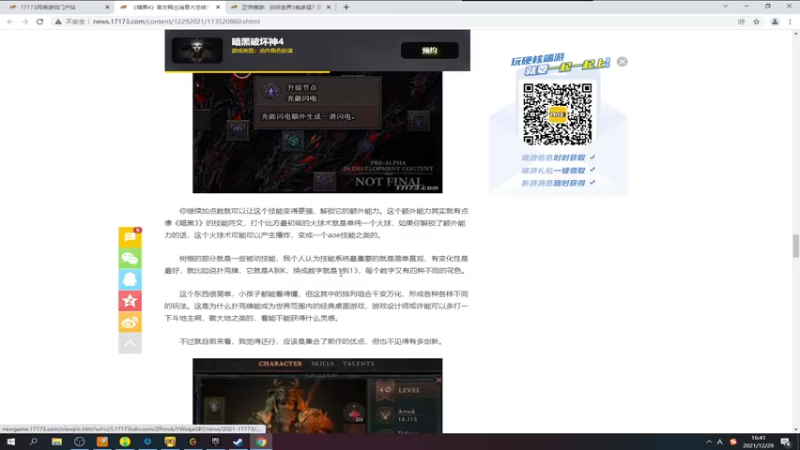800x450 pixels.
Task: Share article to Weibo
Action: (x=130, y=322)
